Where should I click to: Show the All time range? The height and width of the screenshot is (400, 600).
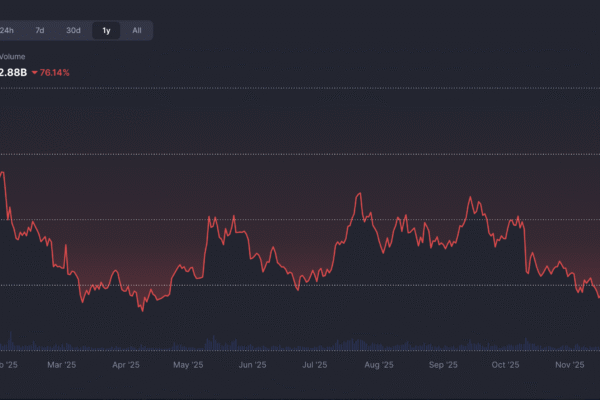137,30
